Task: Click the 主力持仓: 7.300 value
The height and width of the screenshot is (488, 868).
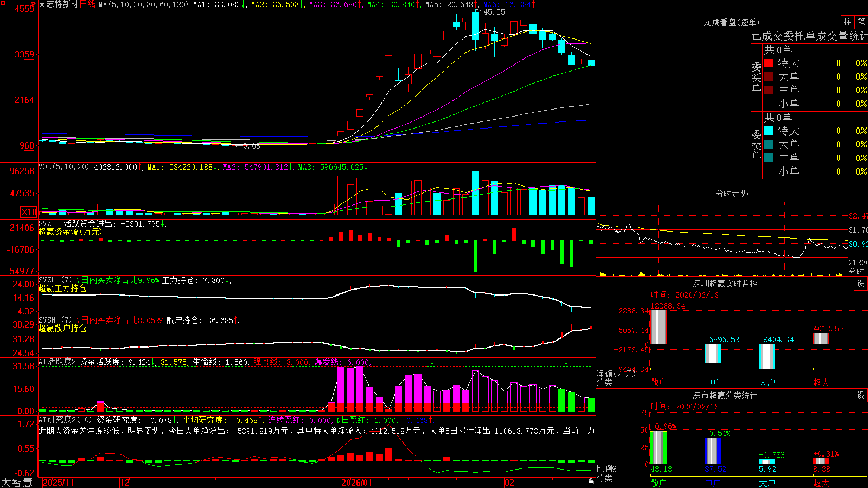Action: click(x=193, y=280)
